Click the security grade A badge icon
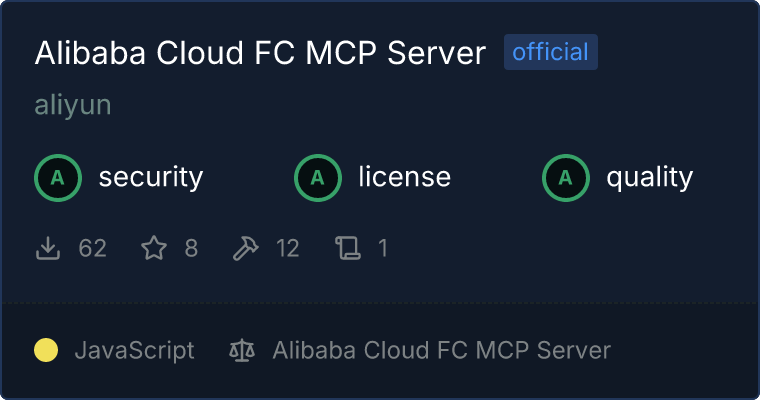The image size is (760, 400). pyautogui.click(x=58, y=178)
